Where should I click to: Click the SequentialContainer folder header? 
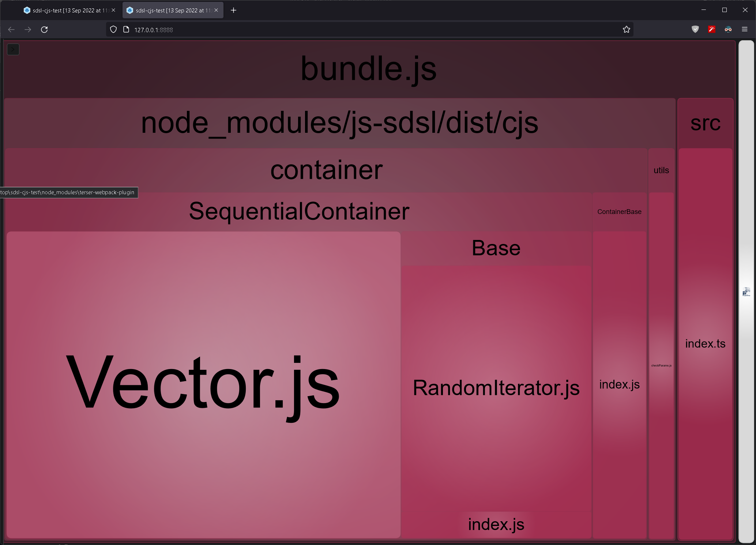(299, 211)
